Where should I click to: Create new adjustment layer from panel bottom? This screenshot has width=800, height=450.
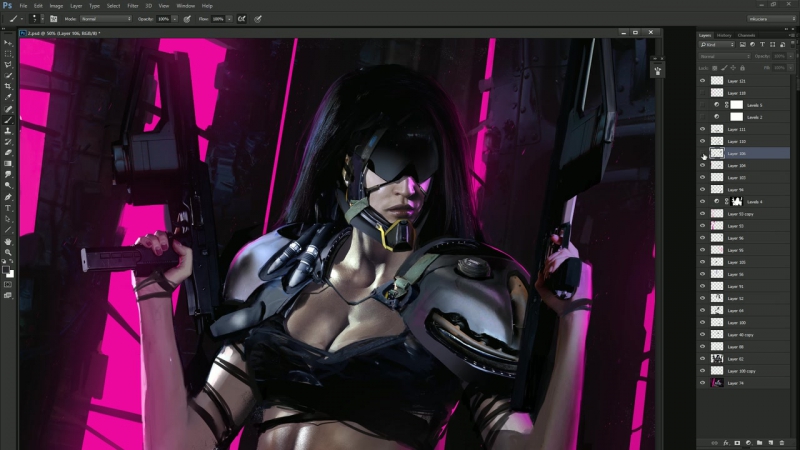tap(748, 443)
